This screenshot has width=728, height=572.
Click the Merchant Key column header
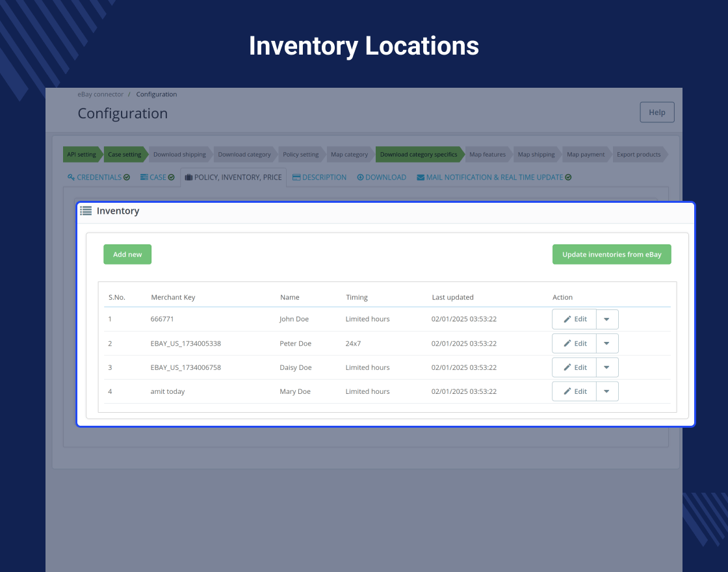(x=173, y=297)
